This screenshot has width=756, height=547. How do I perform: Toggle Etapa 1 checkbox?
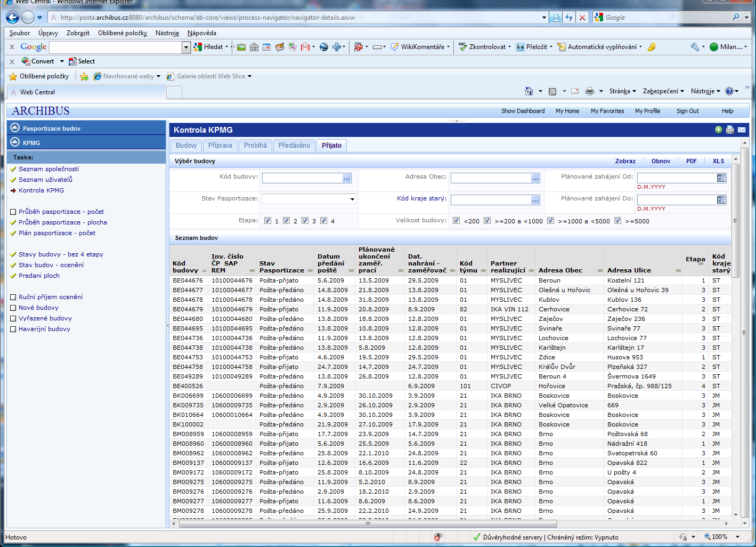(x=268, y=221)
